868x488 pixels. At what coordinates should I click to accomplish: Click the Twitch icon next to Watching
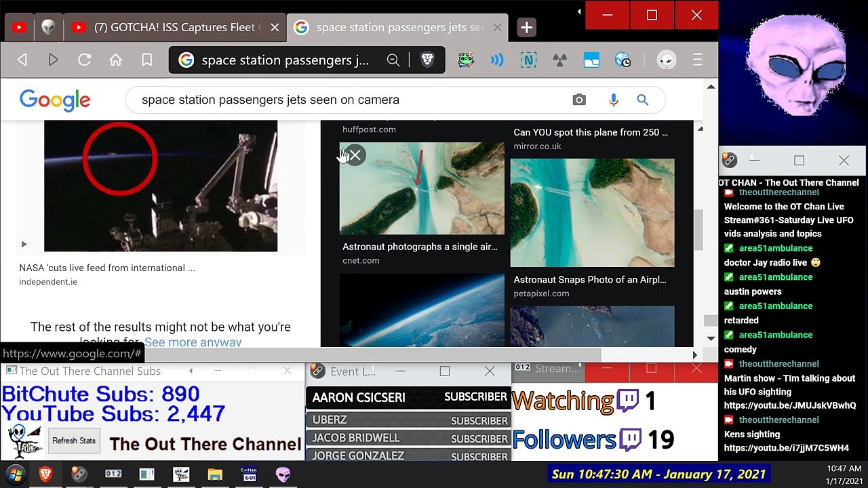tap(628, 401)
